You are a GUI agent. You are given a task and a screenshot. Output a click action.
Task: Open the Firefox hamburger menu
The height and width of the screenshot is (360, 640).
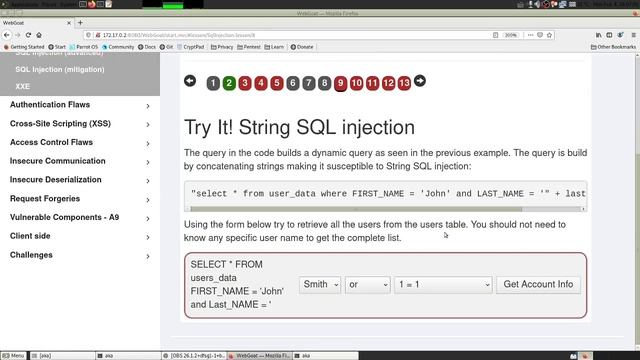(633, 35)
